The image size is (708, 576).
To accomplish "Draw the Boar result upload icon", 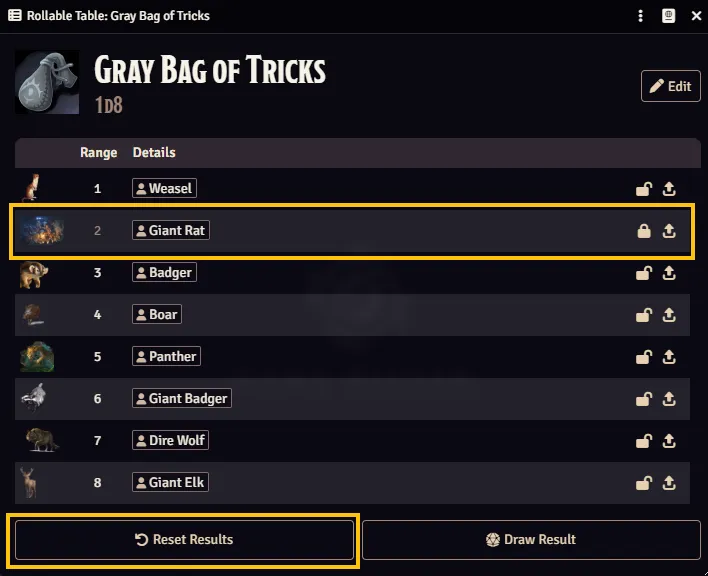I will [669, 315].
